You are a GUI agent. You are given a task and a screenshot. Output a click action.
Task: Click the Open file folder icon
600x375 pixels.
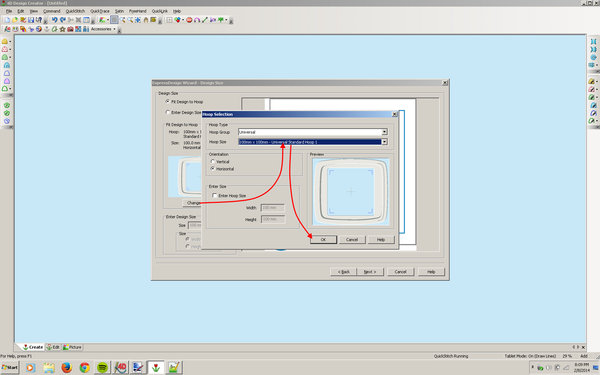coord(15,20)
